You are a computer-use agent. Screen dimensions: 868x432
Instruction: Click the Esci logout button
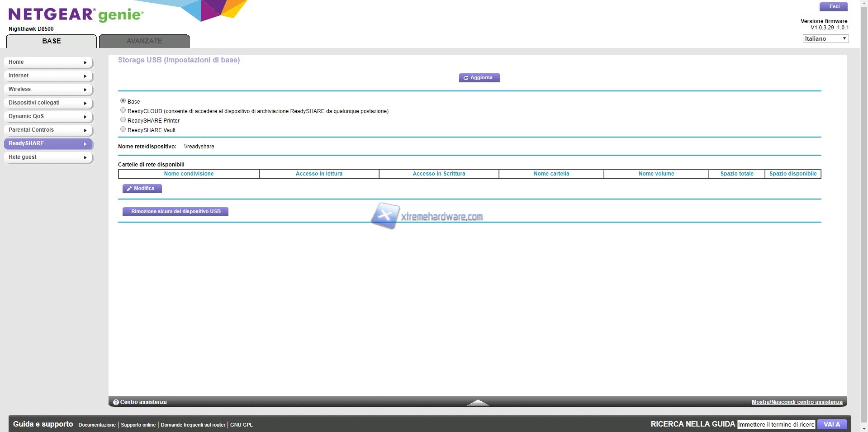coord(834,7)
